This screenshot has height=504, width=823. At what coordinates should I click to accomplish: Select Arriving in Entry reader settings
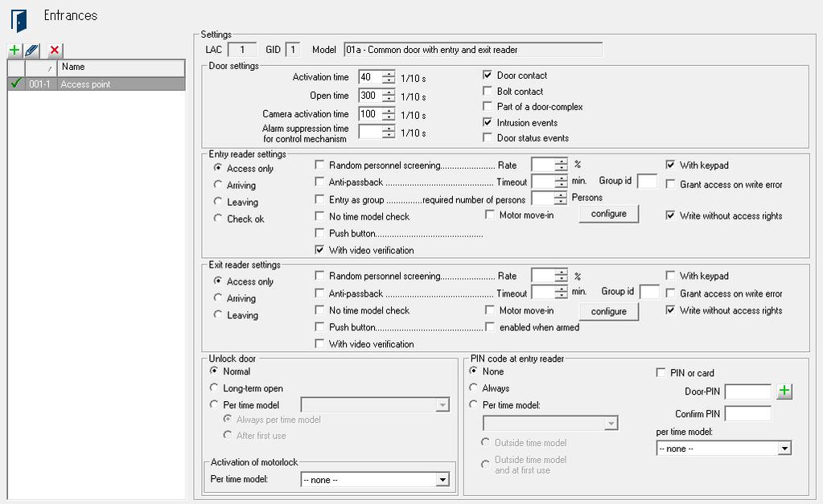[x=218, y=185]
